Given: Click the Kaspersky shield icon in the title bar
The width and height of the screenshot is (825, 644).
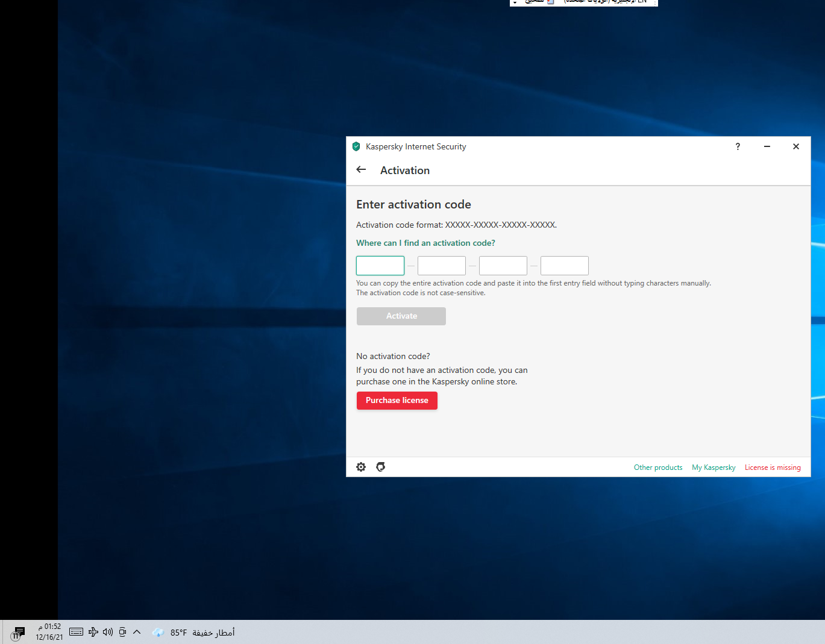Looking at the screenshot, I should tap(356, 146).
